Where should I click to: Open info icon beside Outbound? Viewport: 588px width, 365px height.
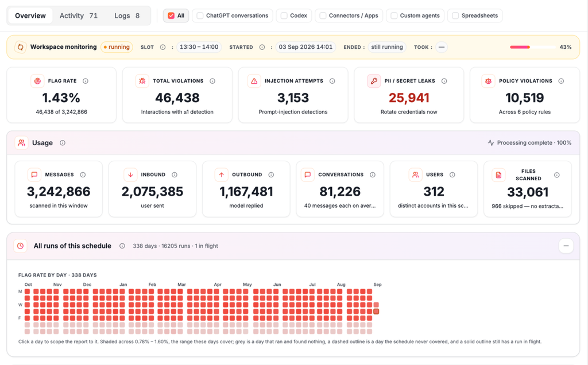(x=271, y=174)
